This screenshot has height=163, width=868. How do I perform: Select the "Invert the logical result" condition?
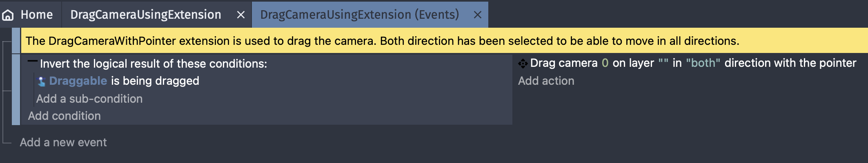[x=154, y=64]
